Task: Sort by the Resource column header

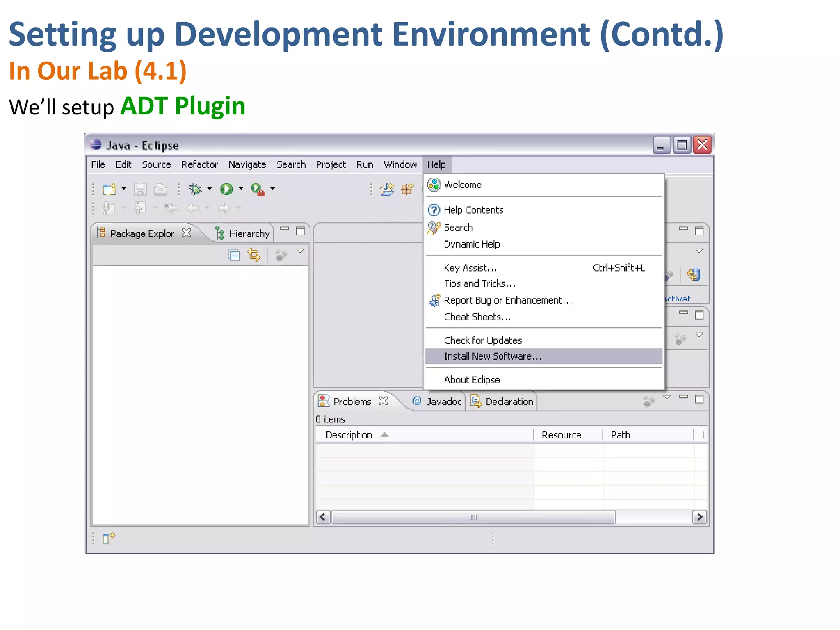Action: coord(568,435)
